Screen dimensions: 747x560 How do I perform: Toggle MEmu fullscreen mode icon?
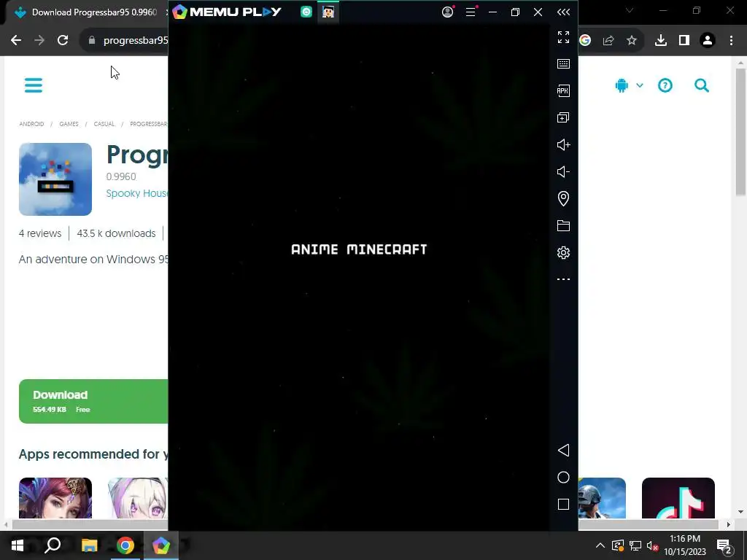(x=563, y=37)
